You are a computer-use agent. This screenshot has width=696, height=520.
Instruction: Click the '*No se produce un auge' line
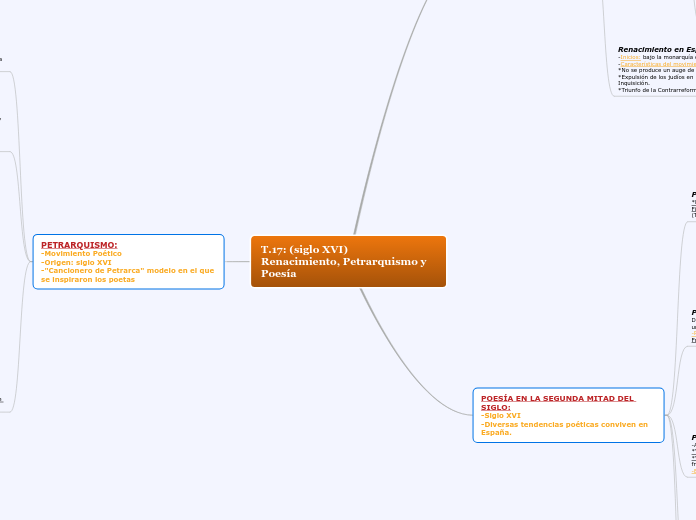pos(657,70)
